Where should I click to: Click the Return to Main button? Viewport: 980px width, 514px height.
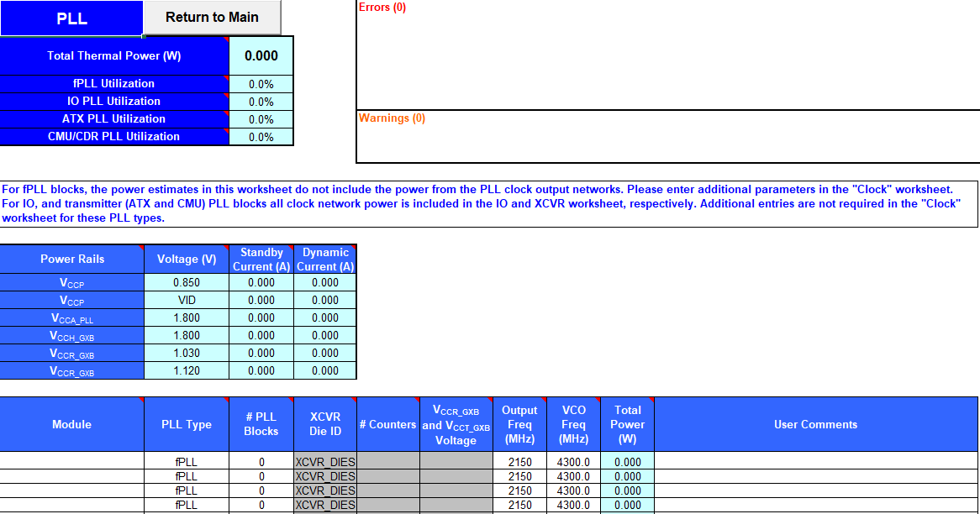point(212,18)
